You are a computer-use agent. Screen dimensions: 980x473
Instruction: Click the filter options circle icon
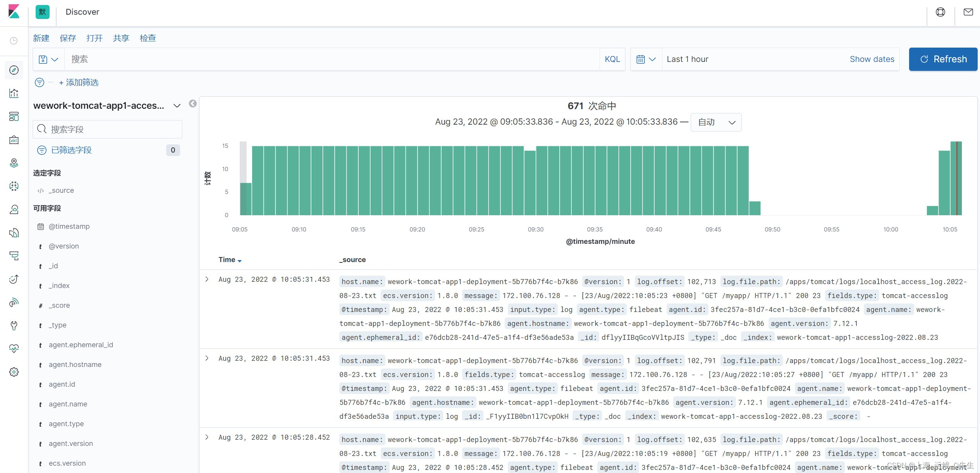click(x=40, y=82)
